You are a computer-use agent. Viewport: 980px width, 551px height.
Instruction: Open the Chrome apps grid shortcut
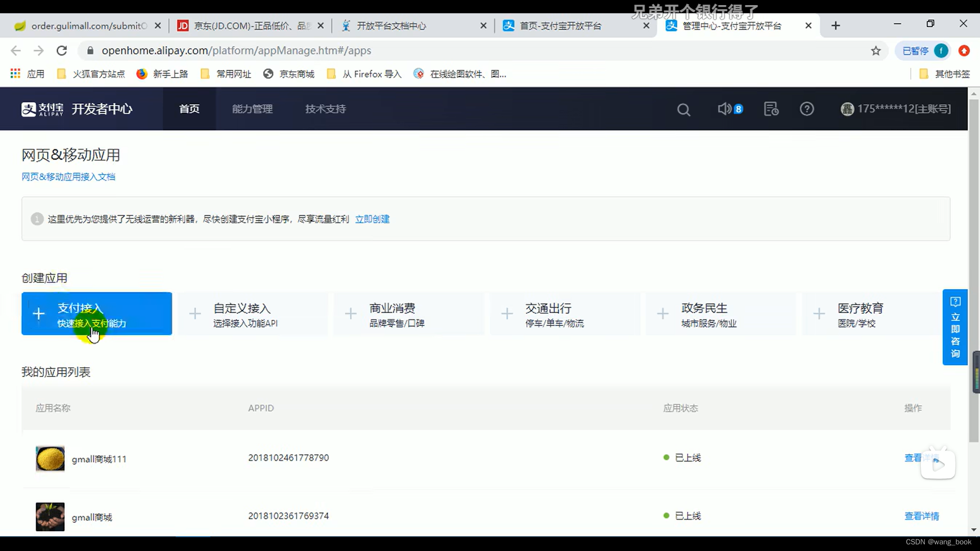coord(28,74)
